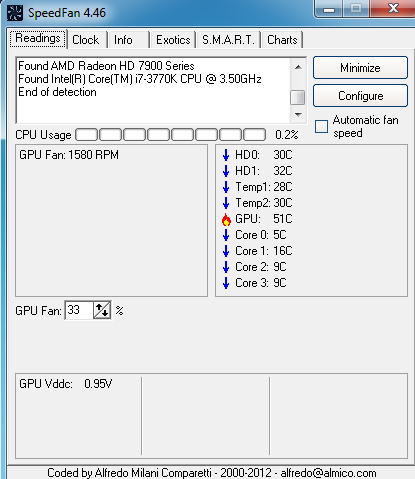Switch to the Readings tab

tap(38, 39)
